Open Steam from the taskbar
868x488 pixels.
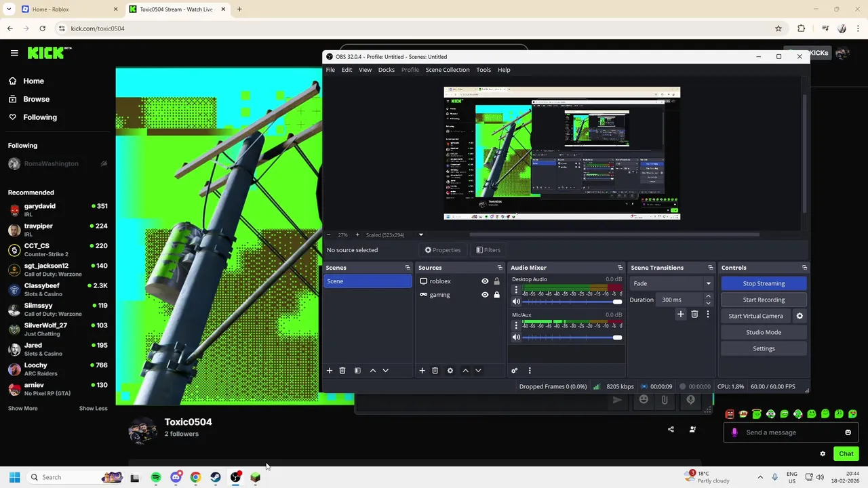click(216, 477)
